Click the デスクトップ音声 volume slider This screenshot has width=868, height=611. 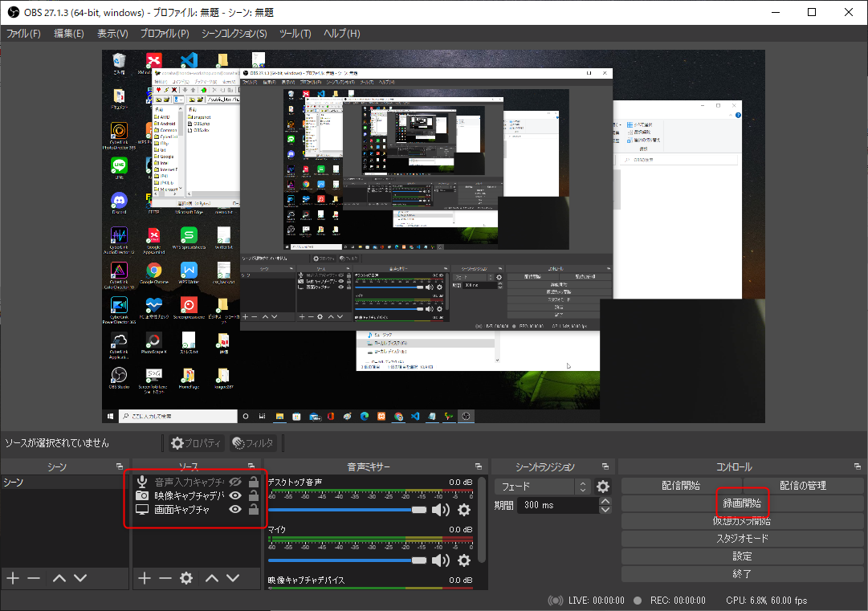point(347,510)
